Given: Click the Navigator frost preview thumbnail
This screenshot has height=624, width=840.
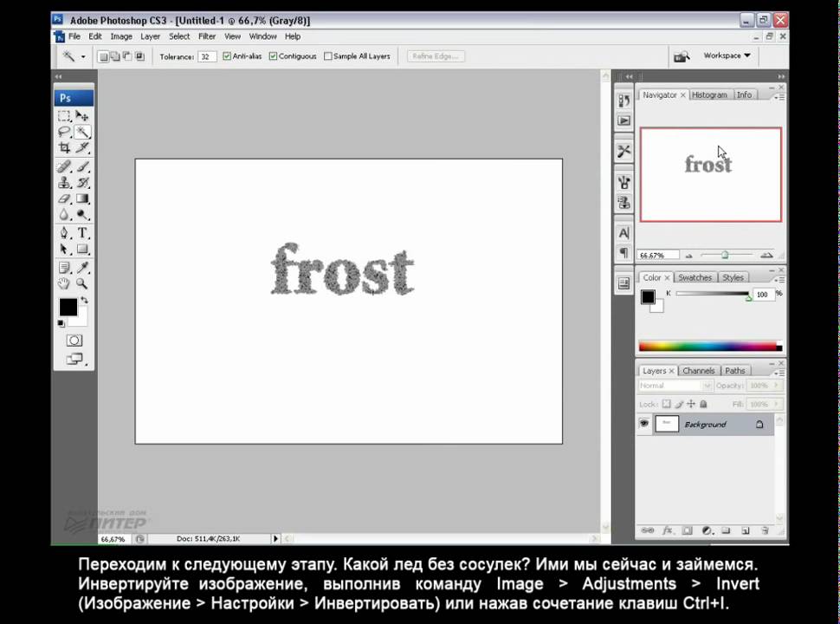Looking at the screenshot, I should pos(710,175).
